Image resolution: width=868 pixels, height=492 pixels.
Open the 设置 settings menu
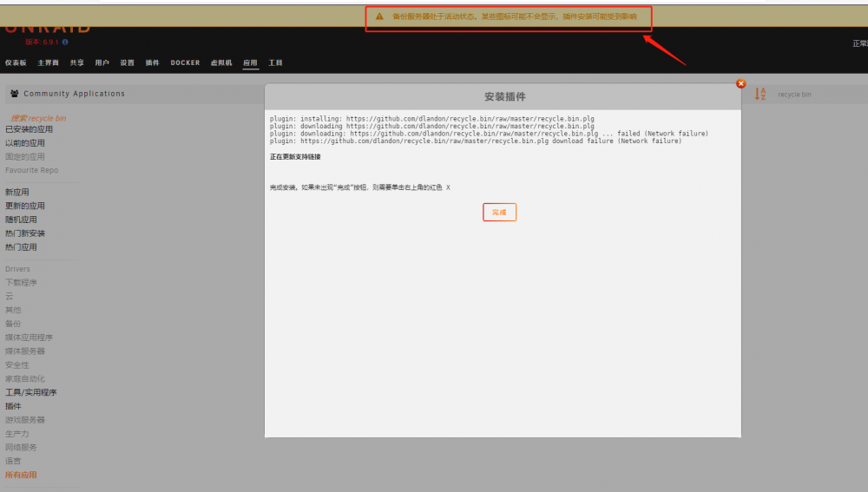[x=128, y=62]
